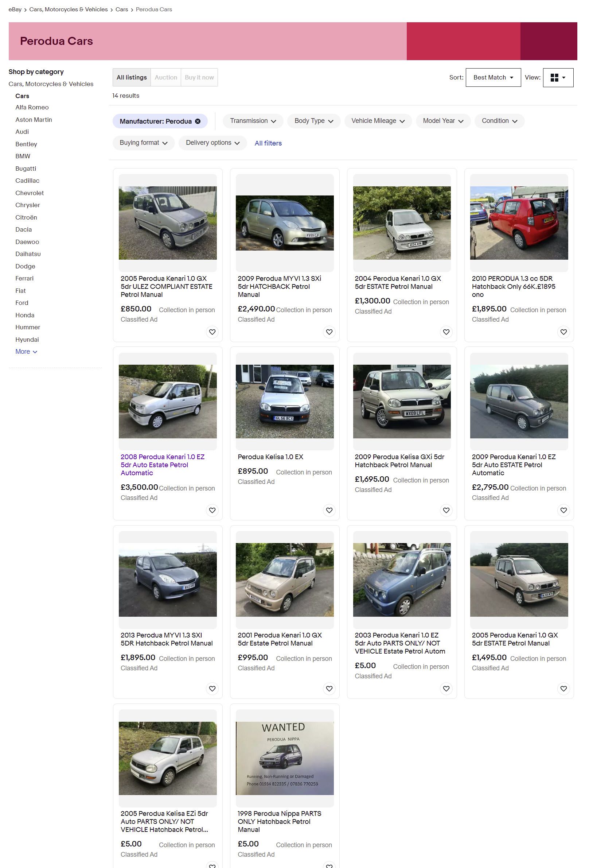The height and width of the screenshot is (868, 593).
Task: Switch to the Auction tab
Action: (166, 77)
